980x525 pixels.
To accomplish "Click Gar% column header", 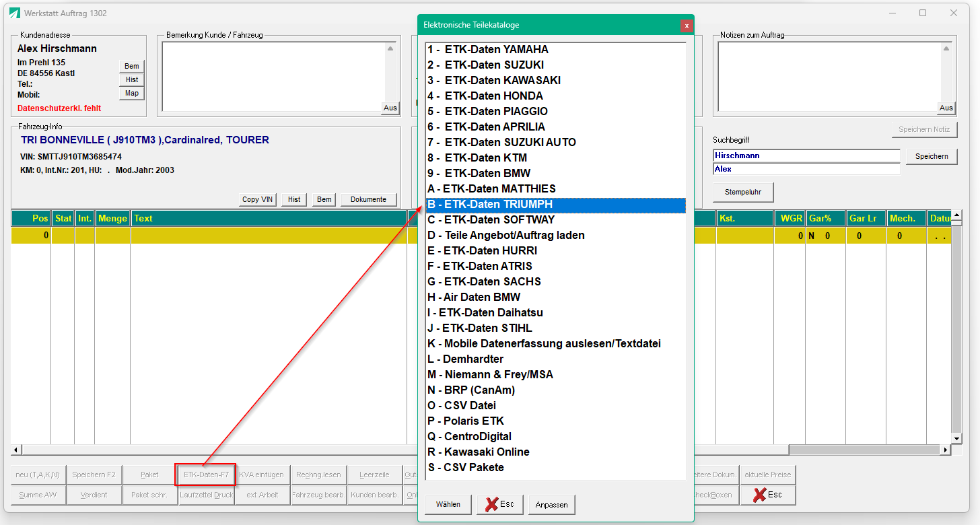I will click(826, 219).
